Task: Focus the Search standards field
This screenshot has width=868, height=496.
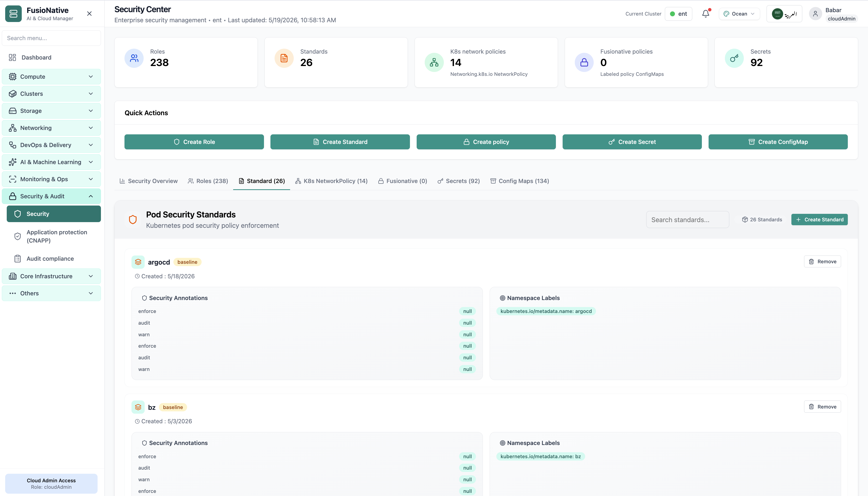Action: coord(688,220)
